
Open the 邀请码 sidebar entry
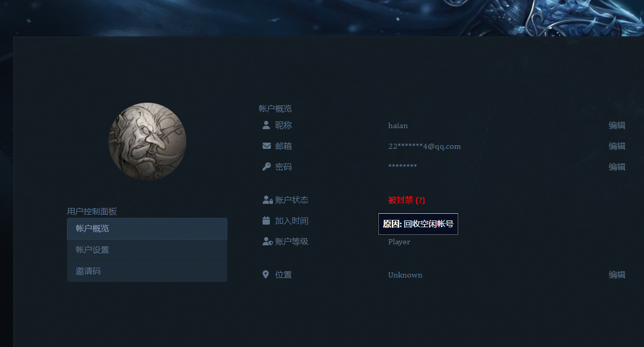pos(147,271)
